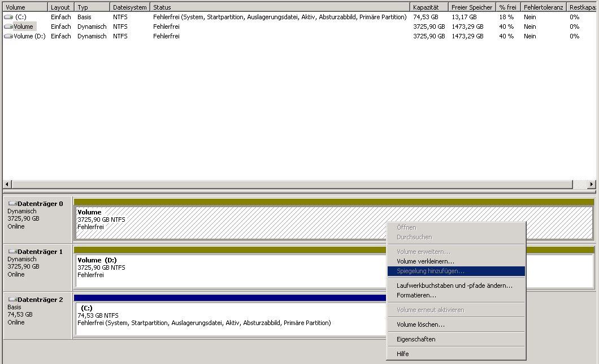Open 'Laufwerkbuchstaben und -pfade ändern...'
599x364 pixels.
coord(456,286)
